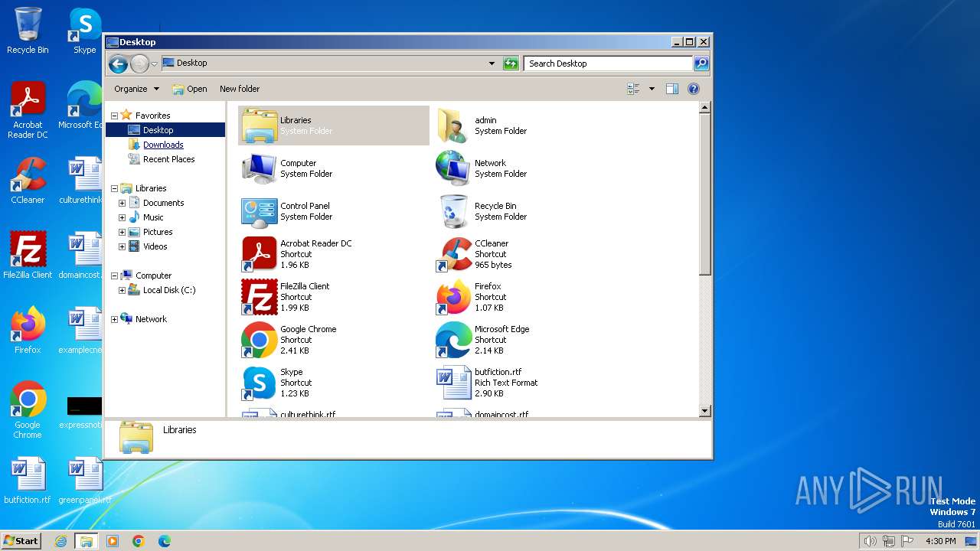Collapse the Computer tree section
Viewport: 980px width, 551px height.
click(115, 275)
